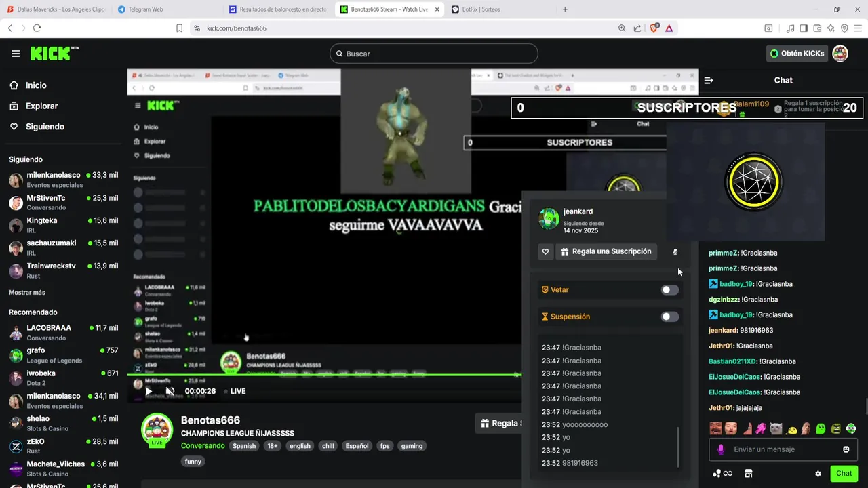Click the Spanish tag
The image size is (868, 488).
click(x=244, y=446)
